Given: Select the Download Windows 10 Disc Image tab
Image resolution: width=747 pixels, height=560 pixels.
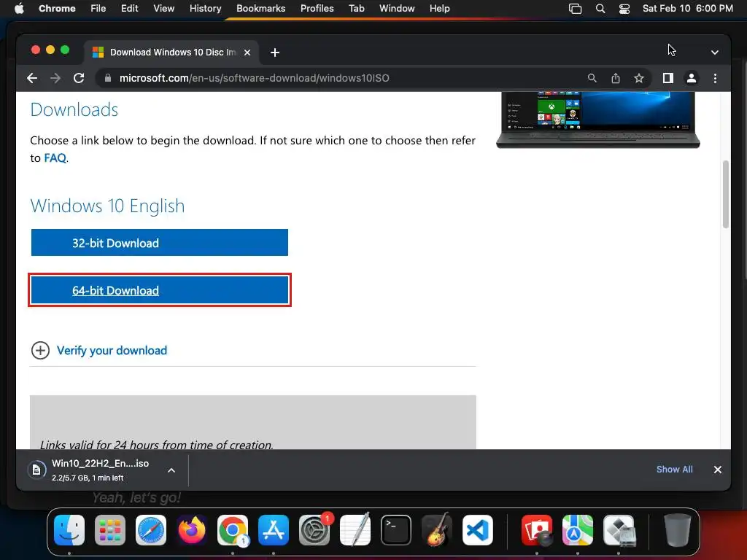Looking at the screenshot, I should (172, 52).
